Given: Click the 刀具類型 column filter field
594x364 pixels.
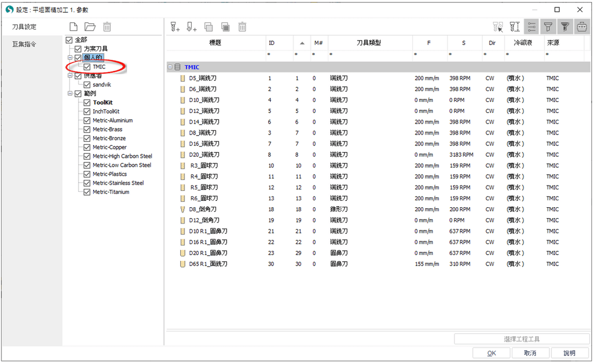Looking at the screenshot, I should [369, 54].
